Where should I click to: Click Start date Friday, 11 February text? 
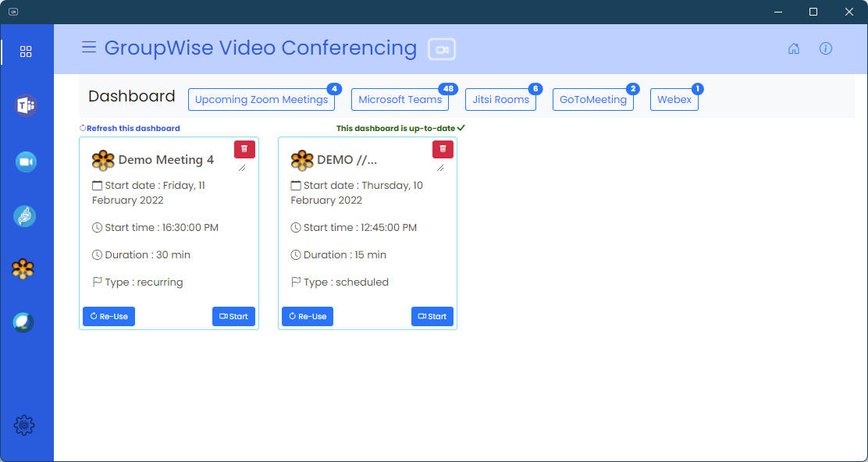(x=148, y=193)
